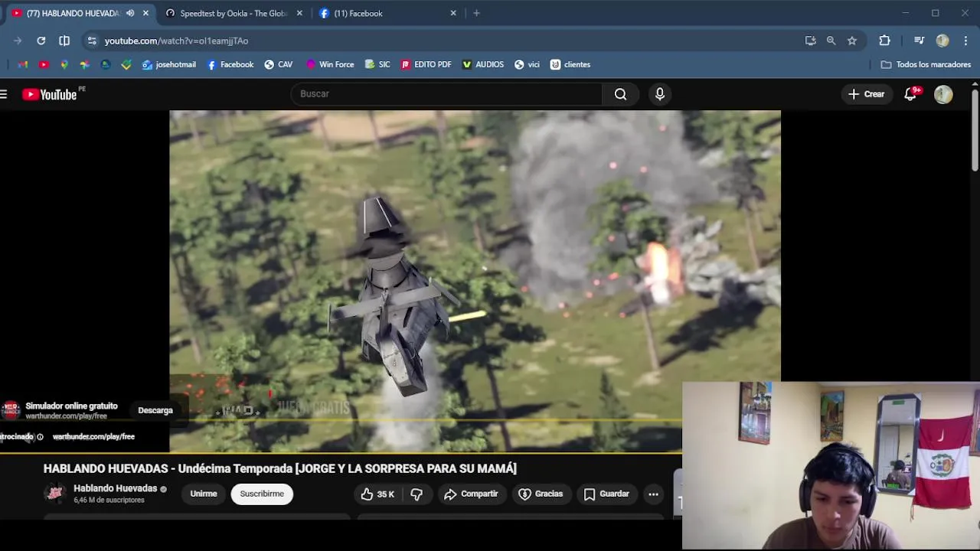The image size is (980, 551).
Task: Open the sponsored info icon near Patrocinado
Action: (x=40, y=437)
